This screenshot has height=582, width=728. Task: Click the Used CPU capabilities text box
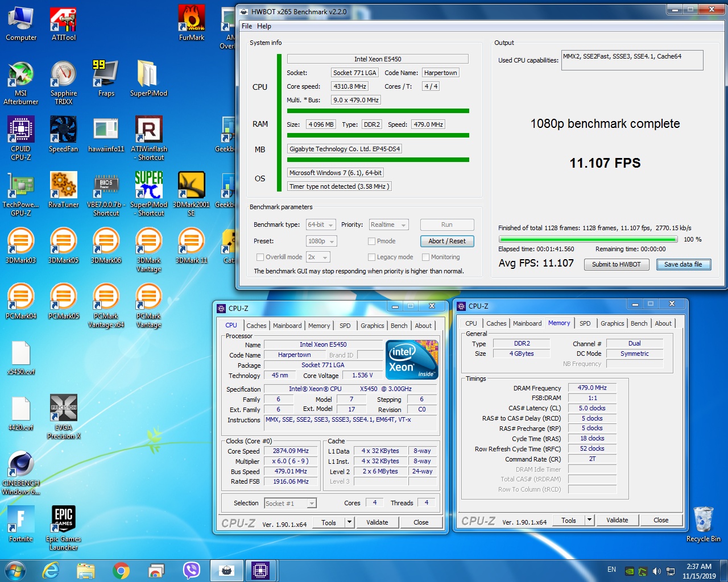[x=632, y=60]
